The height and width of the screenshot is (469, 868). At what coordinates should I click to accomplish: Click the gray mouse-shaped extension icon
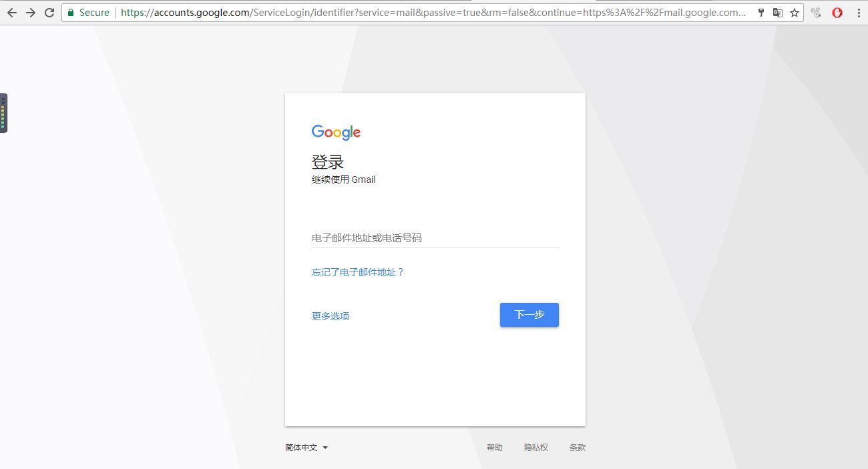point(815,12)
